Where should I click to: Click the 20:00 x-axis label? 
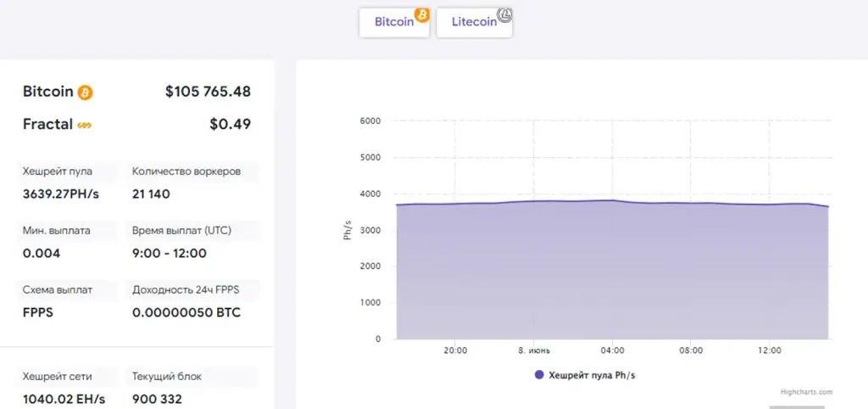click(455, 350)
